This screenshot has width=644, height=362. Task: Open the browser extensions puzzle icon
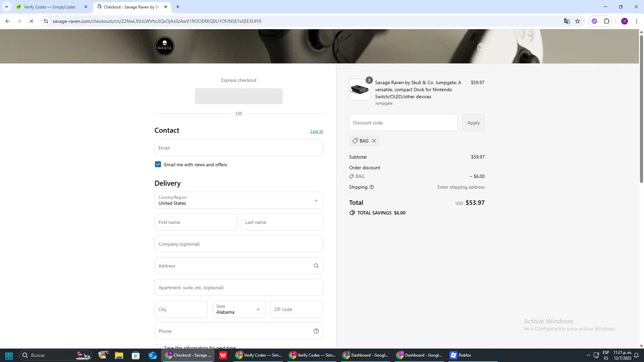[x=607, y=21]
